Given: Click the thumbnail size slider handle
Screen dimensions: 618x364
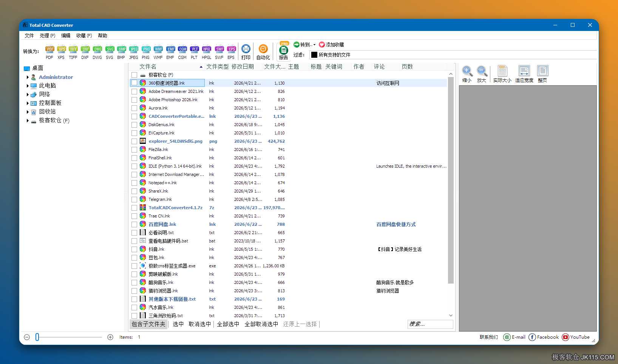Looking at the screenshot, I should 37,337.
